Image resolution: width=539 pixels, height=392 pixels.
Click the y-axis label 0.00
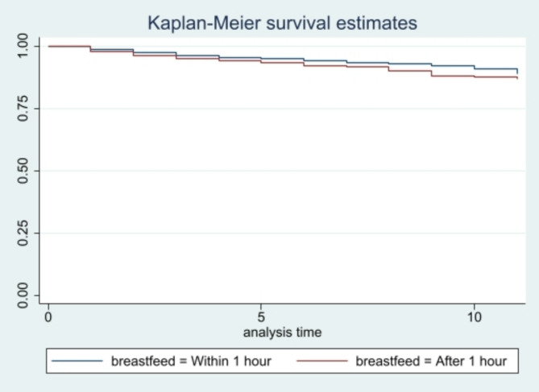tap(23, 295)
